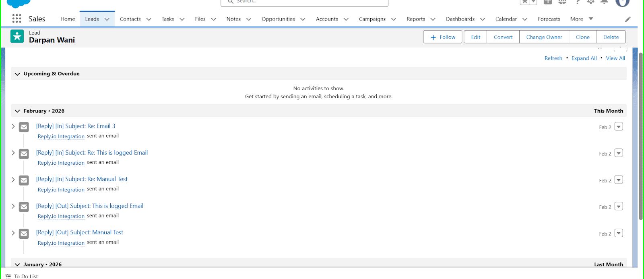Open the App Launcher grid icon

17,19
